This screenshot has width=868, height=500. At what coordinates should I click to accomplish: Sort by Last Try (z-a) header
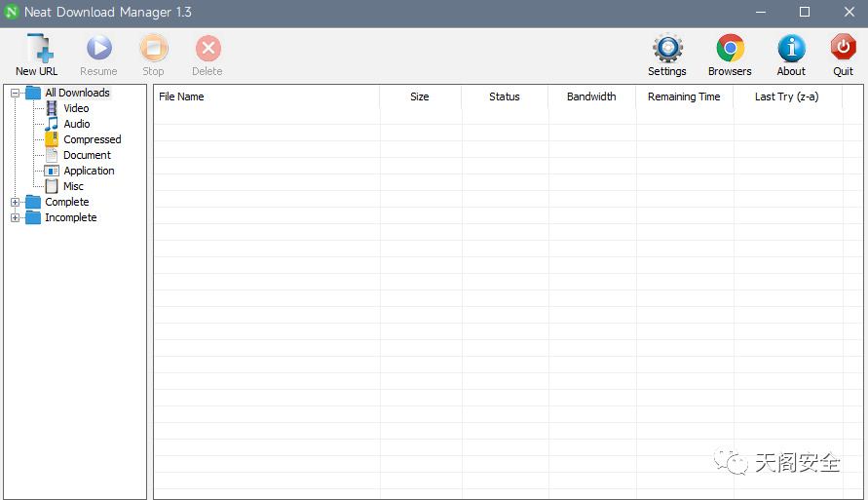(787, 96)
